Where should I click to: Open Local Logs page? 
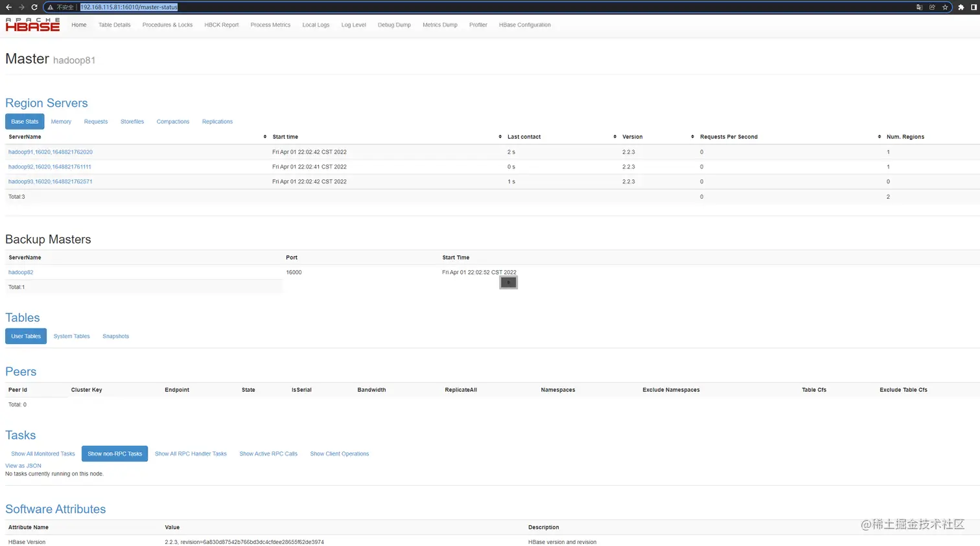coord(316,25)
